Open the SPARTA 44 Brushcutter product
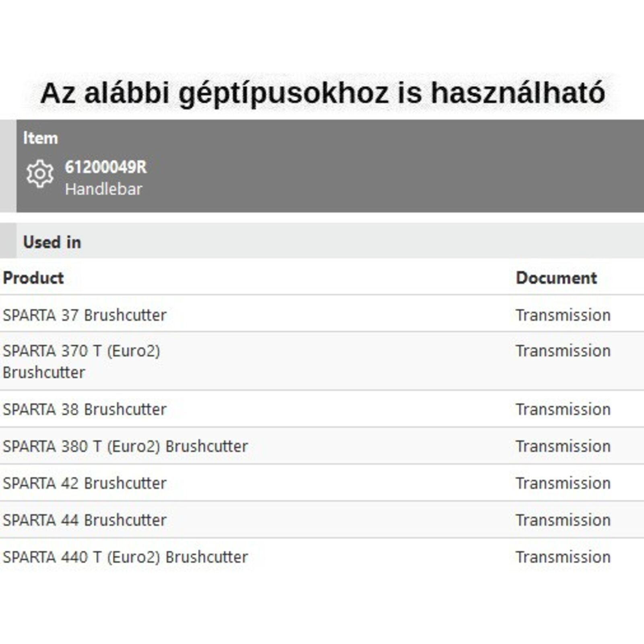The image size is (644, 644). tap(85, 520)
